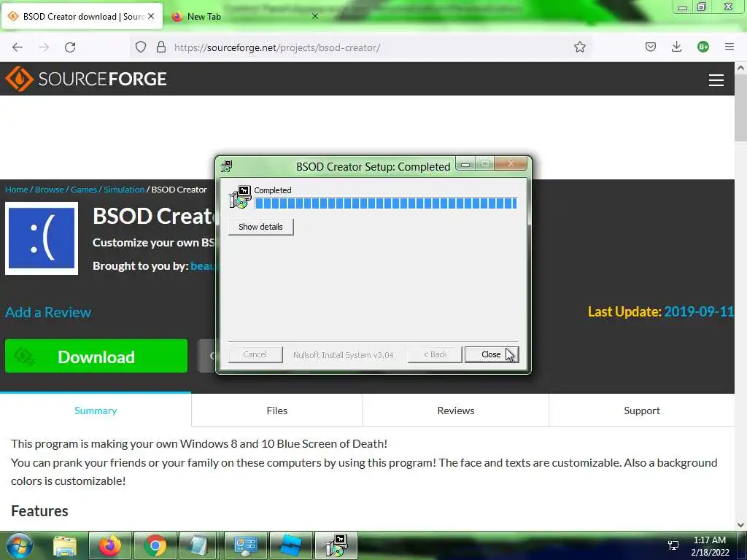Switch to Summary tab
The height and width of the screenshot is (560, 747).
(x=96, y=411)
